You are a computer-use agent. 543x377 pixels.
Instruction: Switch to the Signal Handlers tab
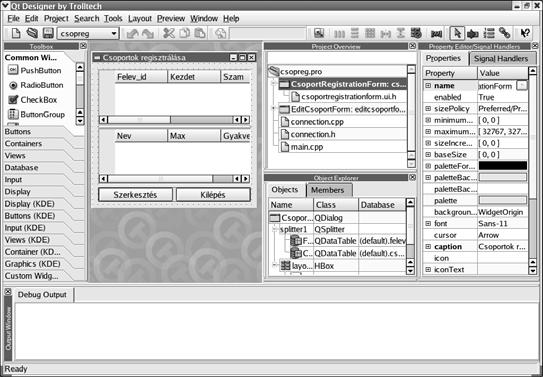(501, 59)
